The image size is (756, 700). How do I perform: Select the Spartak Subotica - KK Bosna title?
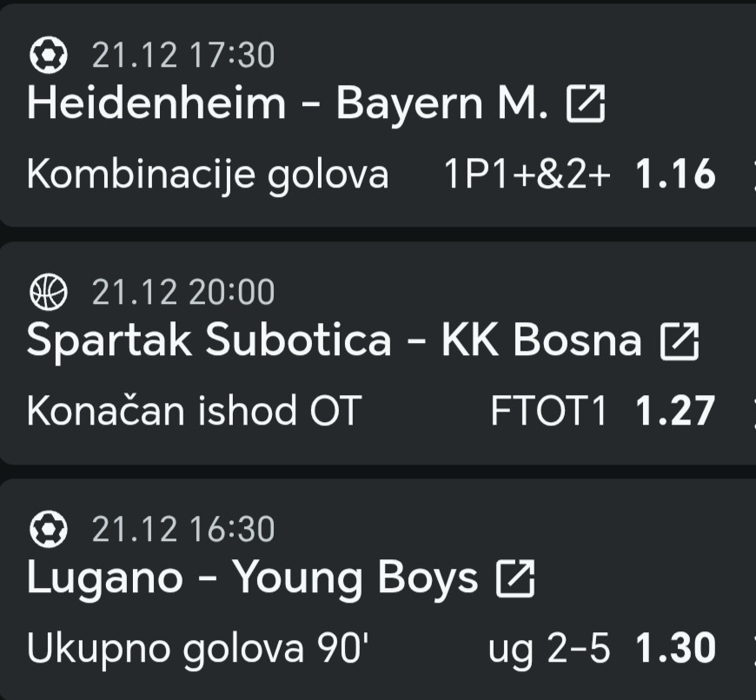pyautogui.click(x=335, y=340)
